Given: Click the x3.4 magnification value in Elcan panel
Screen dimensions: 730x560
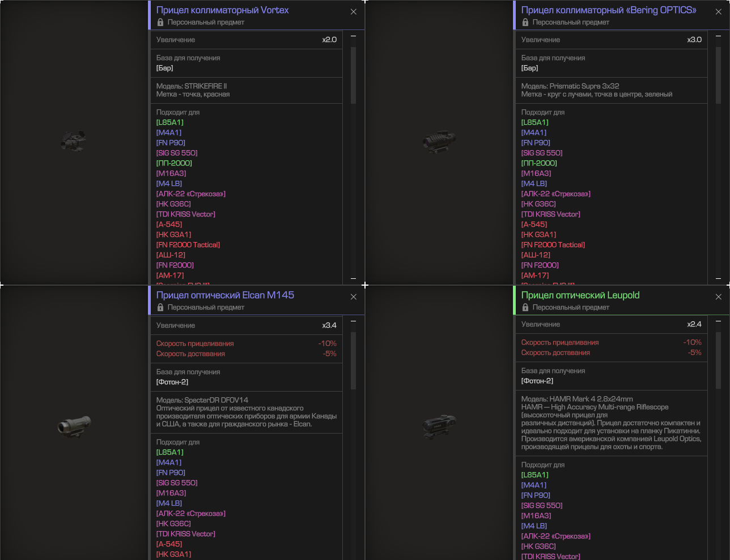Looking at the screenshot, I should (329, 325).
